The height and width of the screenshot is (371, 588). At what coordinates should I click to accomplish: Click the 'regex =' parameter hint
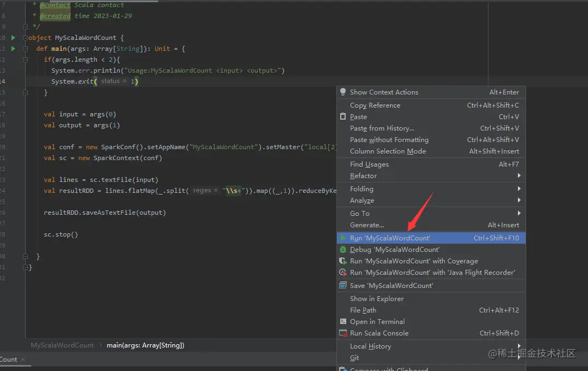[x=205, y=191]
